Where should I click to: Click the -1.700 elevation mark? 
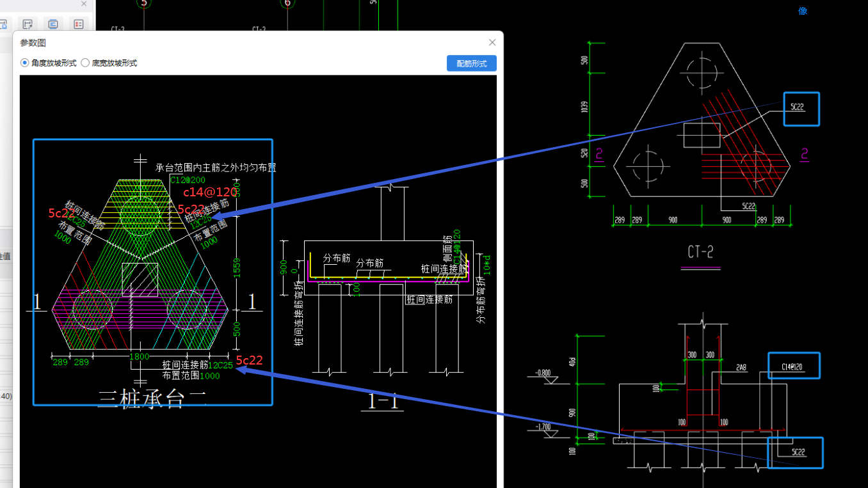coord(543,427)
